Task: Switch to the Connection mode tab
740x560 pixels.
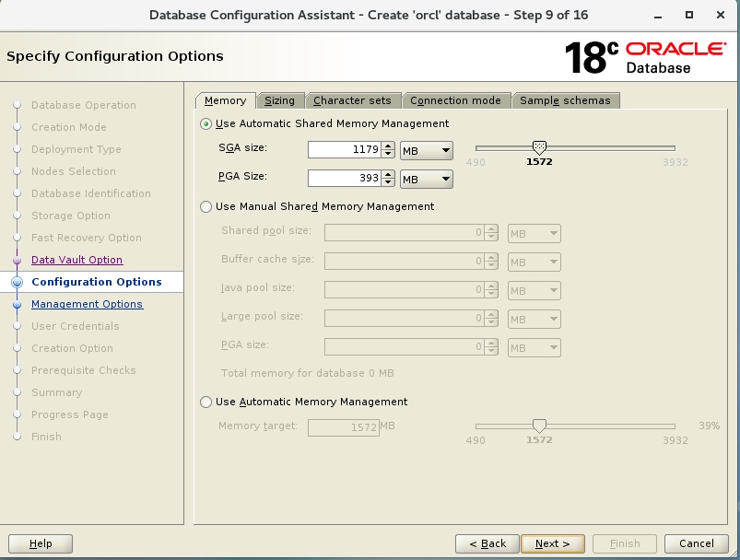Action: pyautogui.click(x=456, y=100)
